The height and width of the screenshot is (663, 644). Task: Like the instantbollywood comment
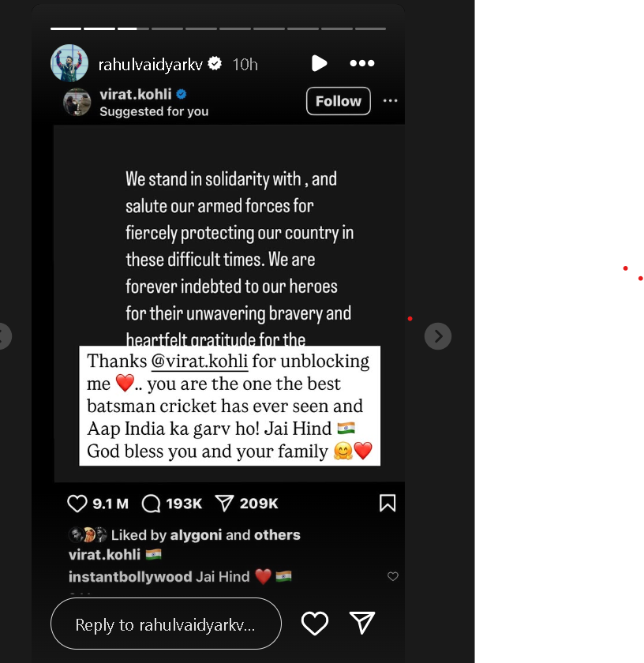[x=393, y=576]
